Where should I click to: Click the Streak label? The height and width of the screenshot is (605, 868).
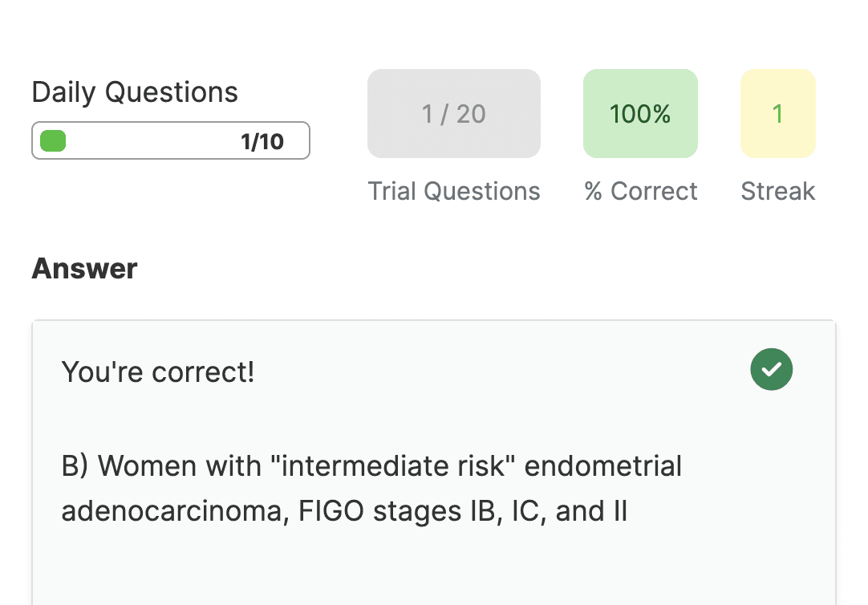(778, 191)
